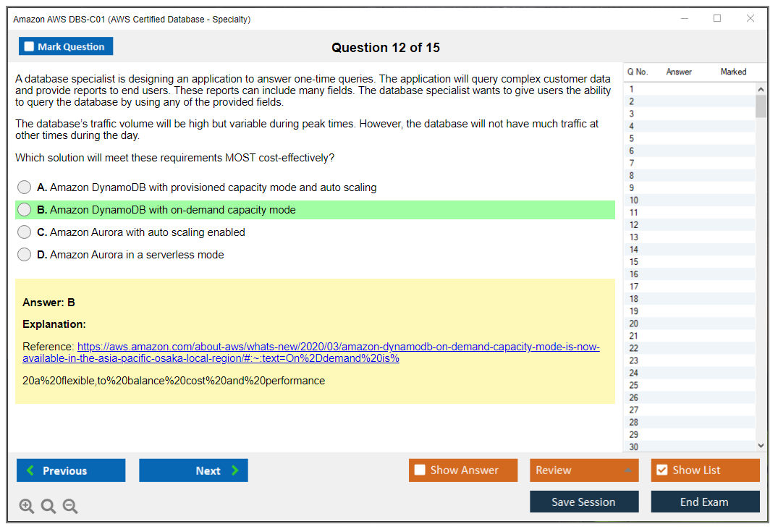Choose option D Aurora serverless mode

tap(25, 255)
